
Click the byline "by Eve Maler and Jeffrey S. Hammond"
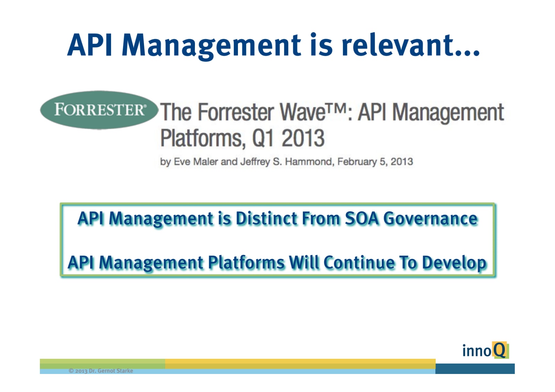pyautogui.click(x=246, y=162)
